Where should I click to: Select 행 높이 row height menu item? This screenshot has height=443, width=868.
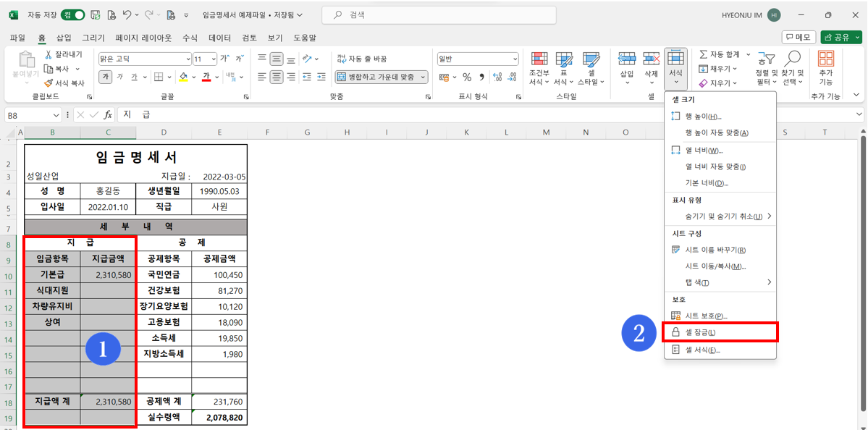click(x=720, y=117)
